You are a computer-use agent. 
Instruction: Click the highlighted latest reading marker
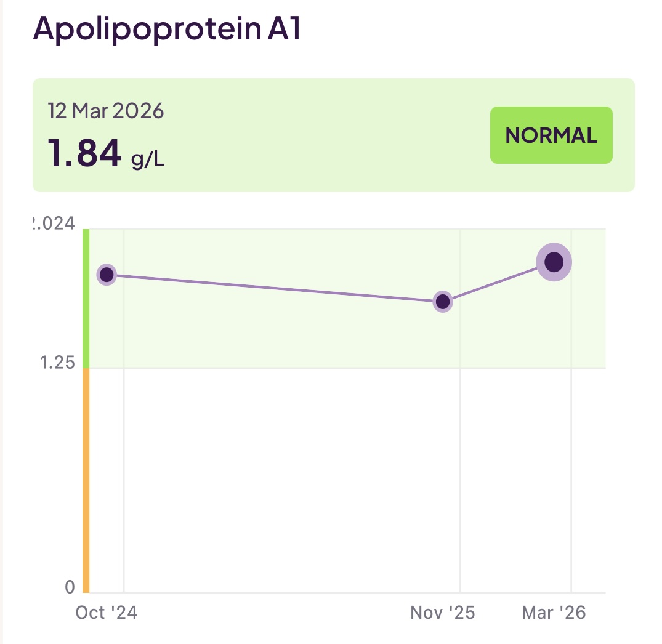coord(554,262)
